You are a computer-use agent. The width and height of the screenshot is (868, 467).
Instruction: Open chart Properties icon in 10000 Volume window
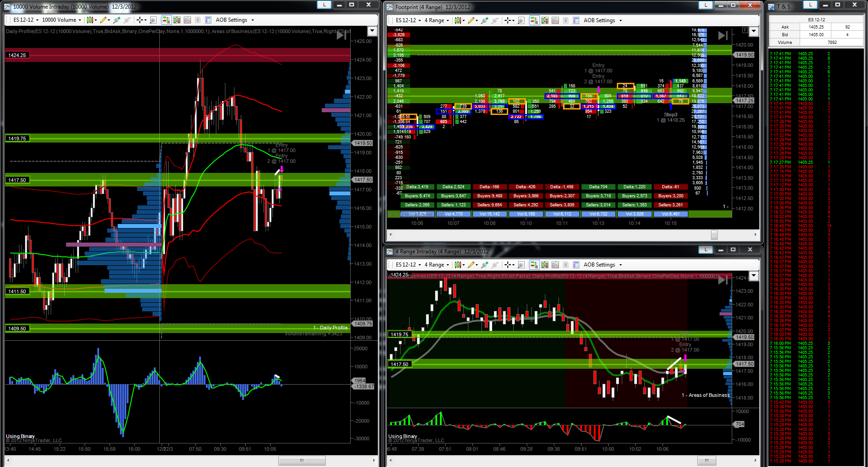pos(208,20)
